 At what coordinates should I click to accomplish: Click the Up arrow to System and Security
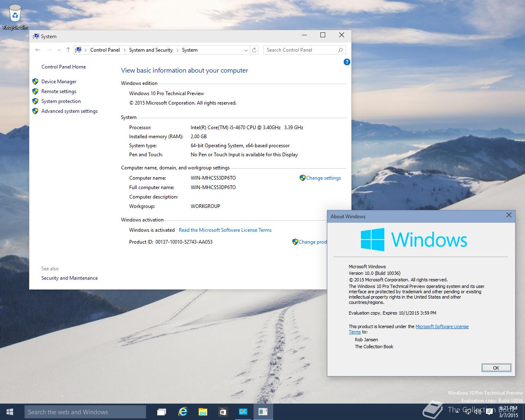68,50
